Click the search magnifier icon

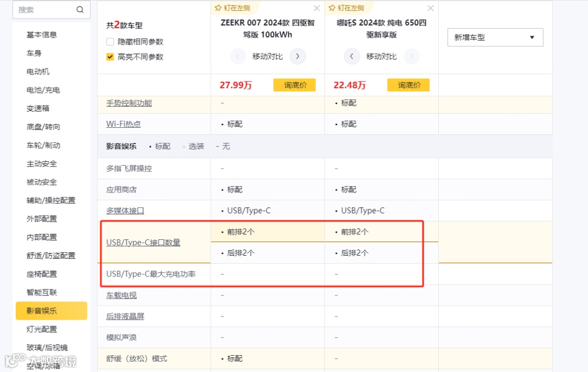(80, 10)
